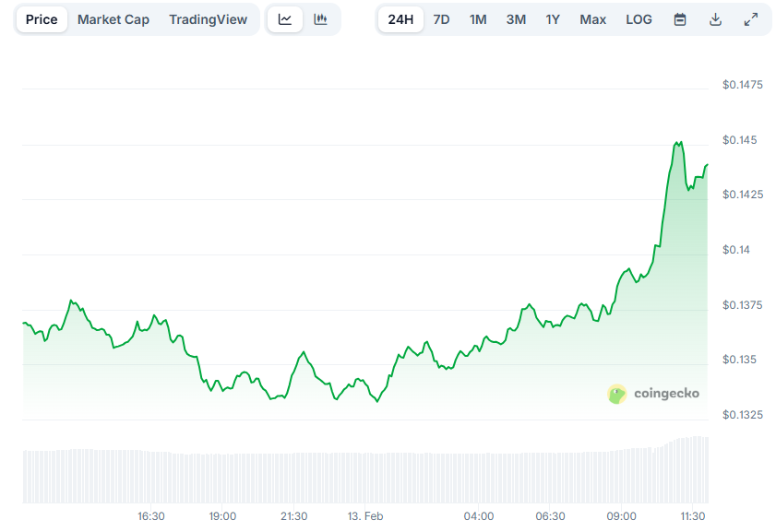Image resolution: width=776 pixels, height=532 pixels.
Task: Select the 24H timeframe option
Action: [x=400, y=18]
